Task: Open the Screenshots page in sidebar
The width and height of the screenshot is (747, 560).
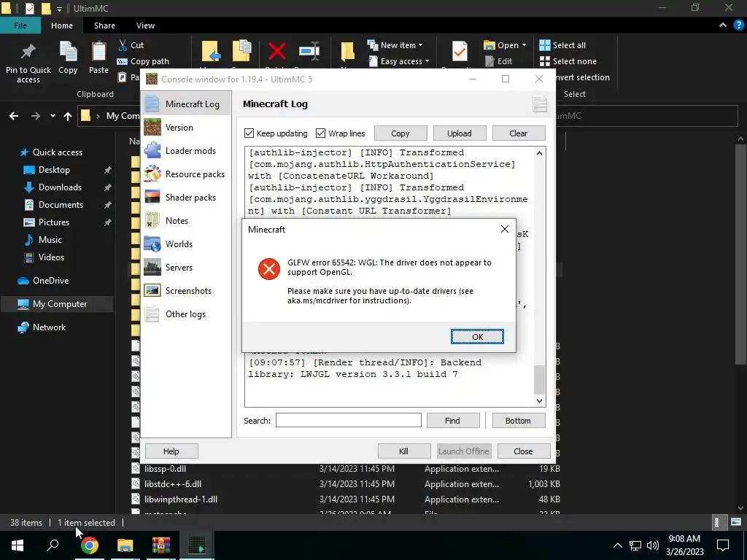Action: pos(186,290)
